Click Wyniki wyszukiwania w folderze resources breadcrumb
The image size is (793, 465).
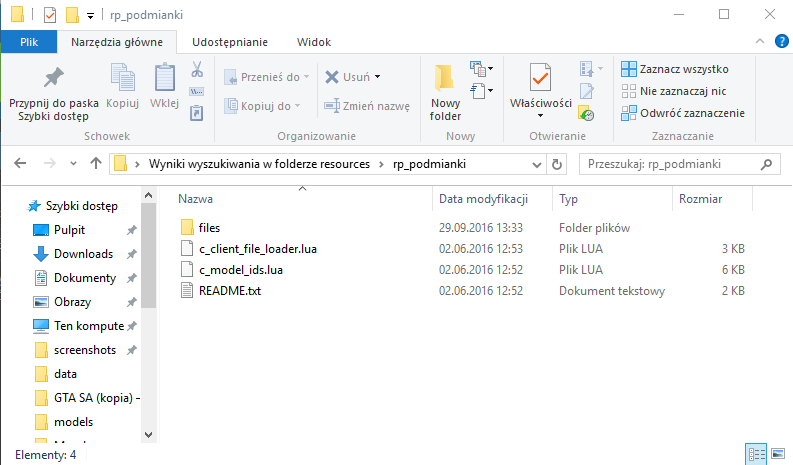(259, 164)
